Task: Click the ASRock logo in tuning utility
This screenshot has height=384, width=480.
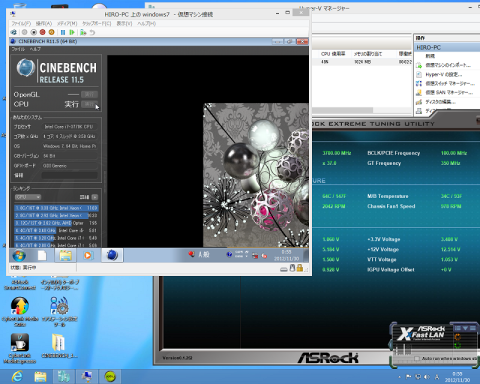Action: (x=328, y=358)
